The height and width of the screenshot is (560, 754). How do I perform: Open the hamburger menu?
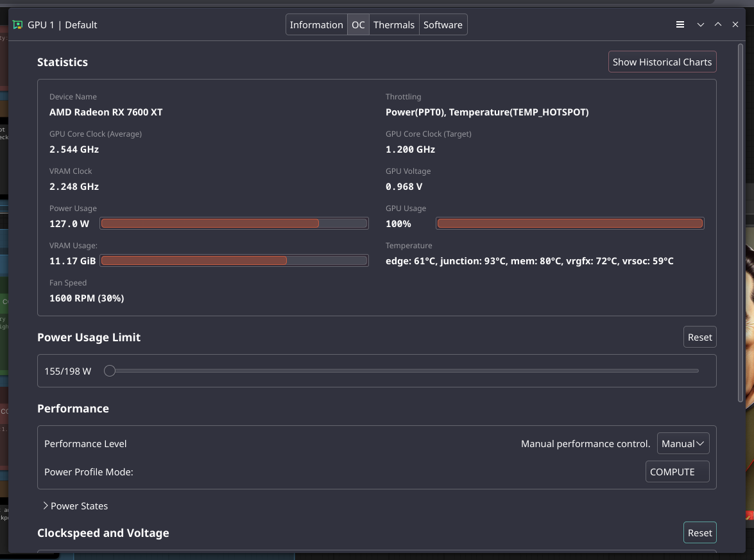[680, 25]
